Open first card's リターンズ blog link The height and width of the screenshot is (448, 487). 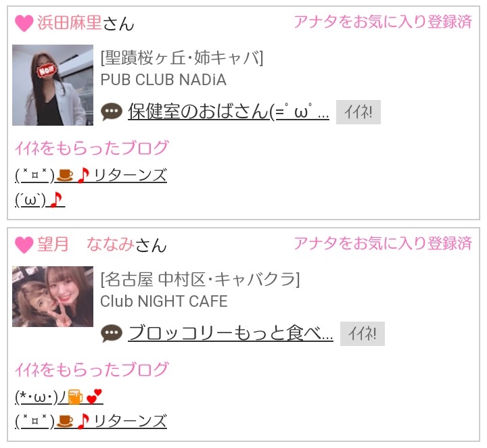[91, 175]
